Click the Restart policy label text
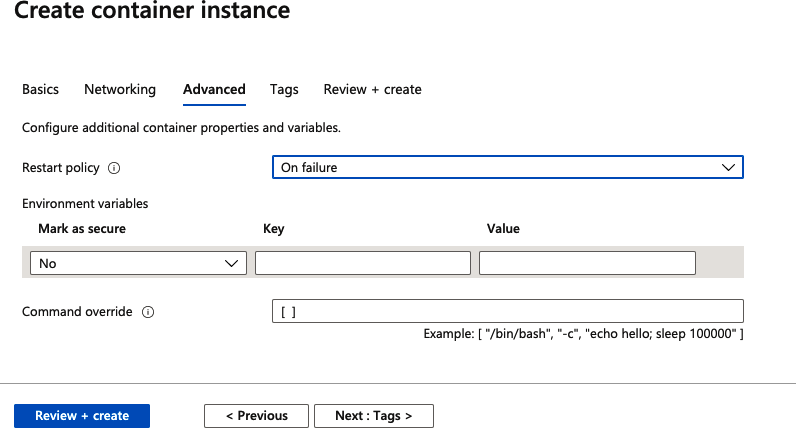Screen dimensions: 796x428 pyautogui.click(x=61, y=168)
